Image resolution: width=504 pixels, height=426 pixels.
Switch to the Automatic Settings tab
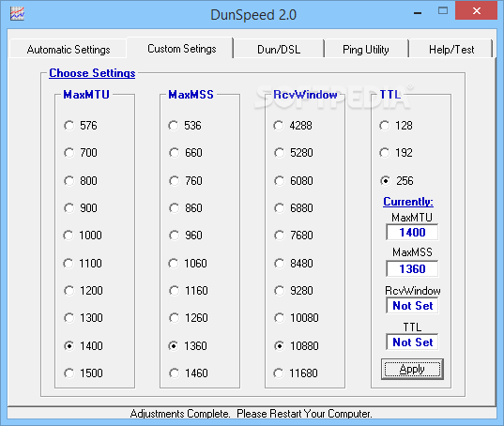69,50
